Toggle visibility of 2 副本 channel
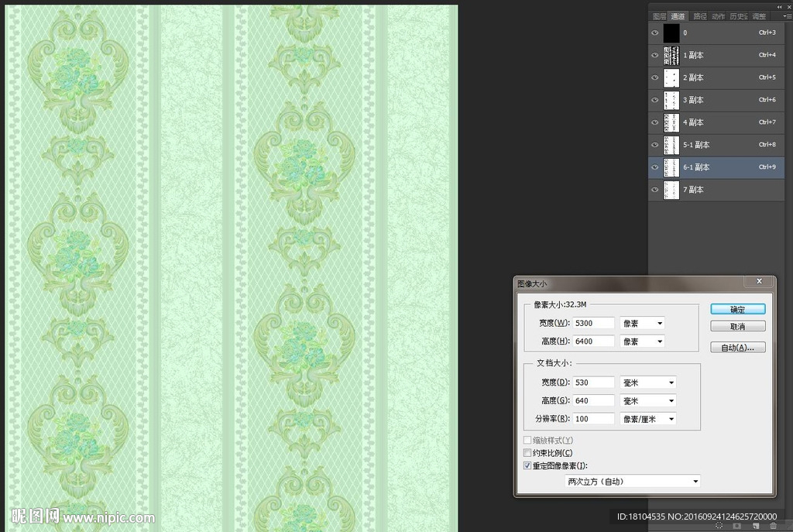 (655, 77)
